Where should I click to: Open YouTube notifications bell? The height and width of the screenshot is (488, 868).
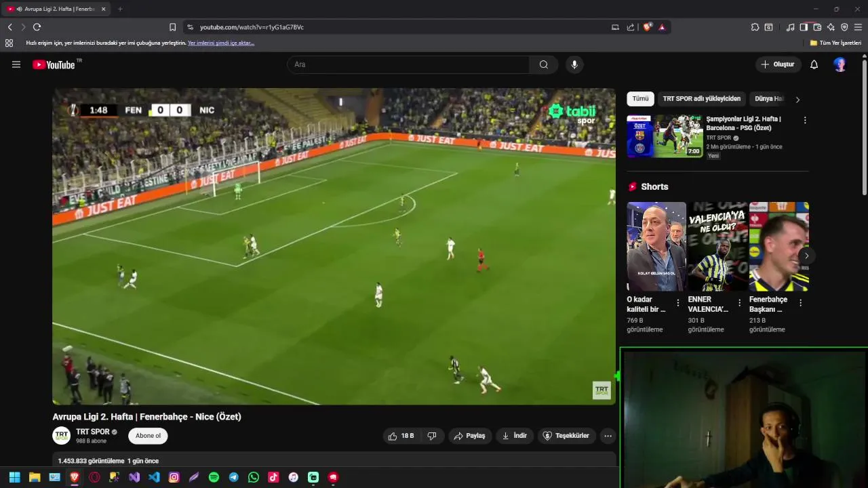click(x=814, y=64)
